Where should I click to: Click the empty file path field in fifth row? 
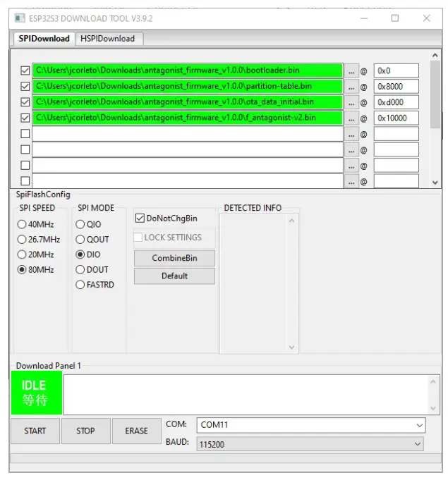(x=188, y=134)
